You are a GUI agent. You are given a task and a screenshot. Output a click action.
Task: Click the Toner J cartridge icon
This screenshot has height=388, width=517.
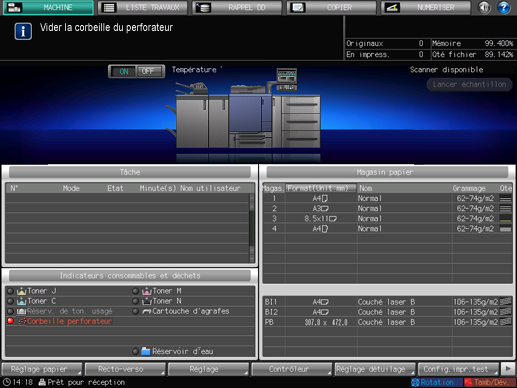coord(21,291)
